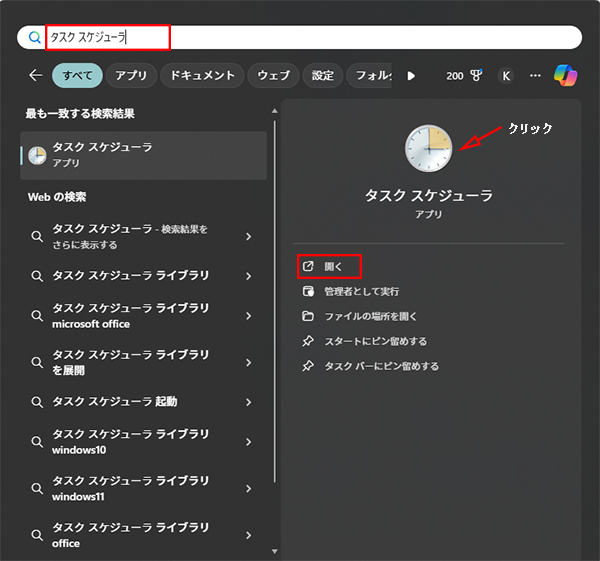Viewport: 600px width, 561px height.
Task: Expand chevron for microsoft office suggestion
Action: [x=249, y=316]
